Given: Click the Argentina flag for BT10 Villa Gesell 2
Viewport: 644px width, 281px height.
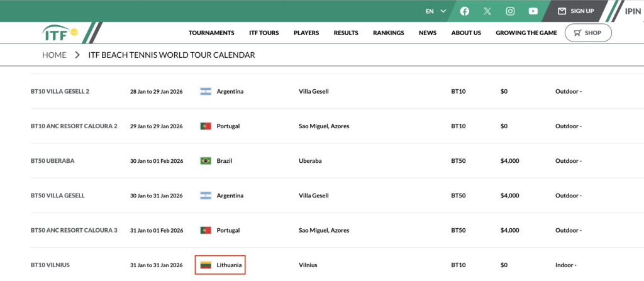Looking at the screenshot, I should 206,92.
